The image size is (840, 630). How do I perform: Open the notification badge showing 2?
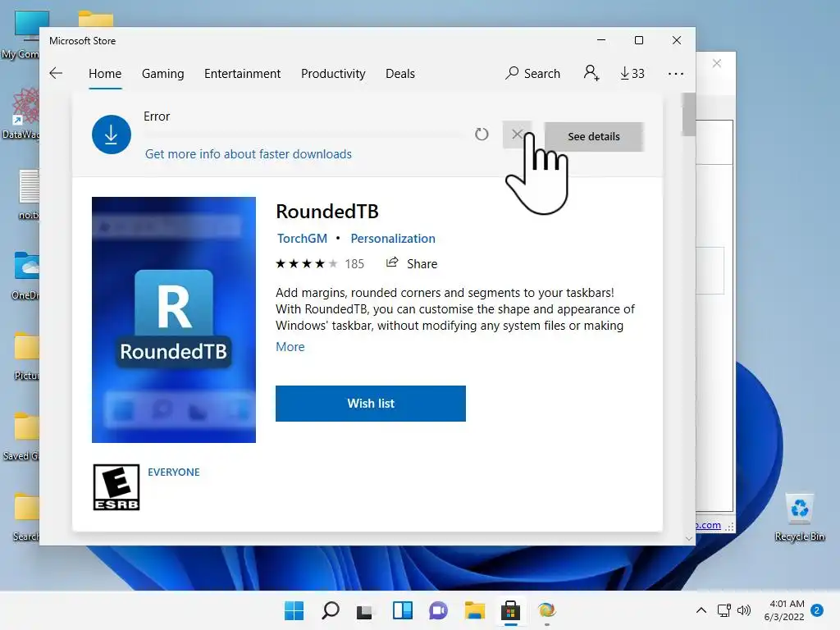point(817,610)
